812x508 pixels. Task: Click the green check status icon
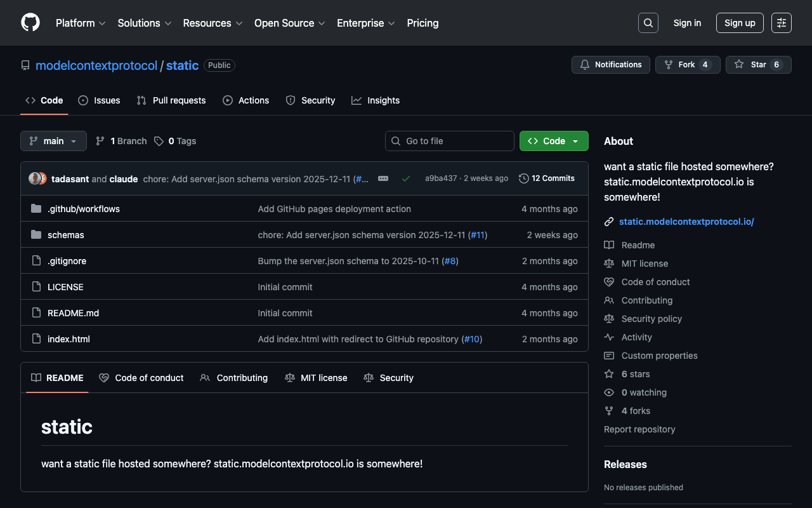click(x=406, y=178)
